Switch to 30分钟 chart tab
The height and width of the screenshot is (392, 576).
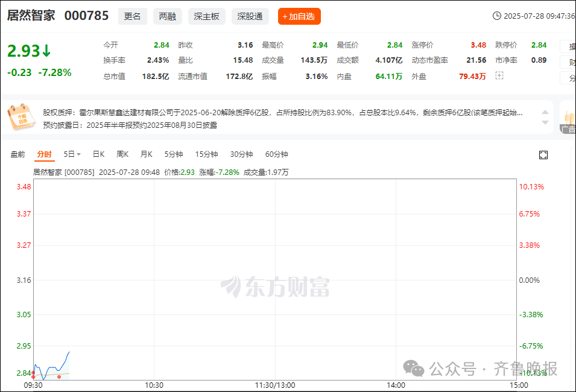point(241,154)
